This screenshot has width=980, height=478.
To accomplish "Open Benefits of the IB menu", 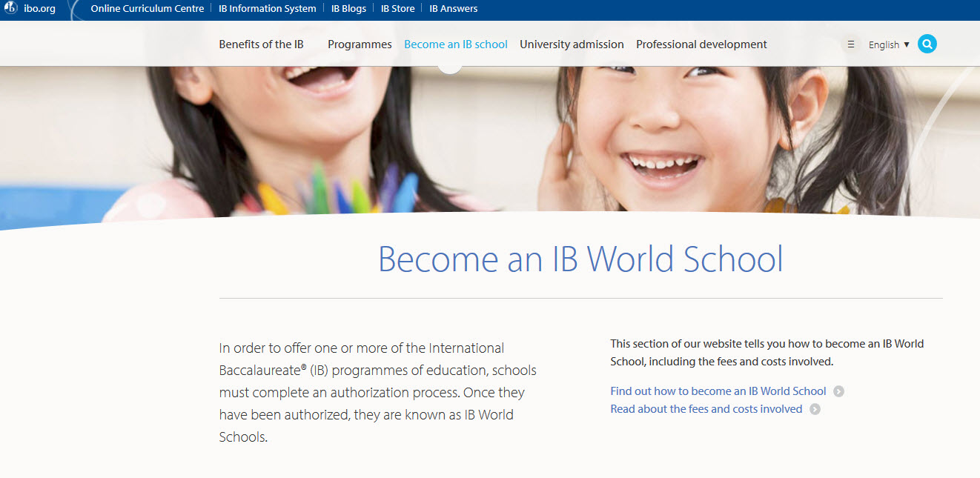I will click(x=261, y=44).
